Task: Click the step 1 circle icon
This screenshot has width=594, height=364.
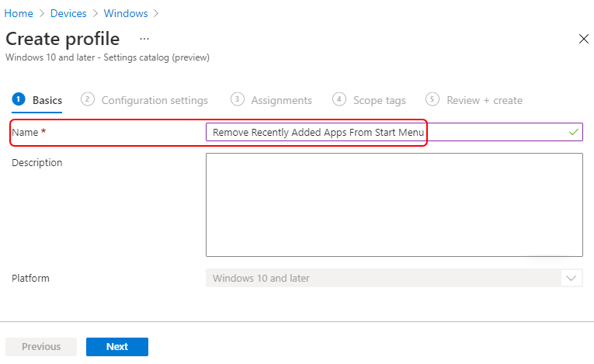Action: (19, 99)
